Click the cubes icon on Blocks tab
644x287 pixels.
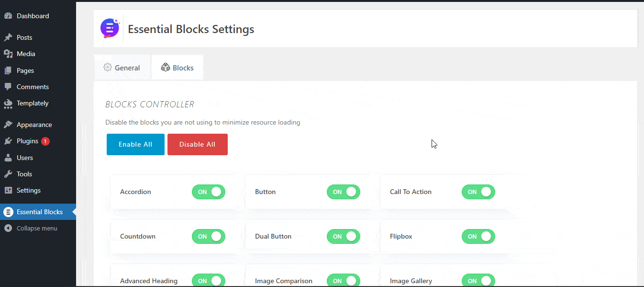(x=165, y=67)
